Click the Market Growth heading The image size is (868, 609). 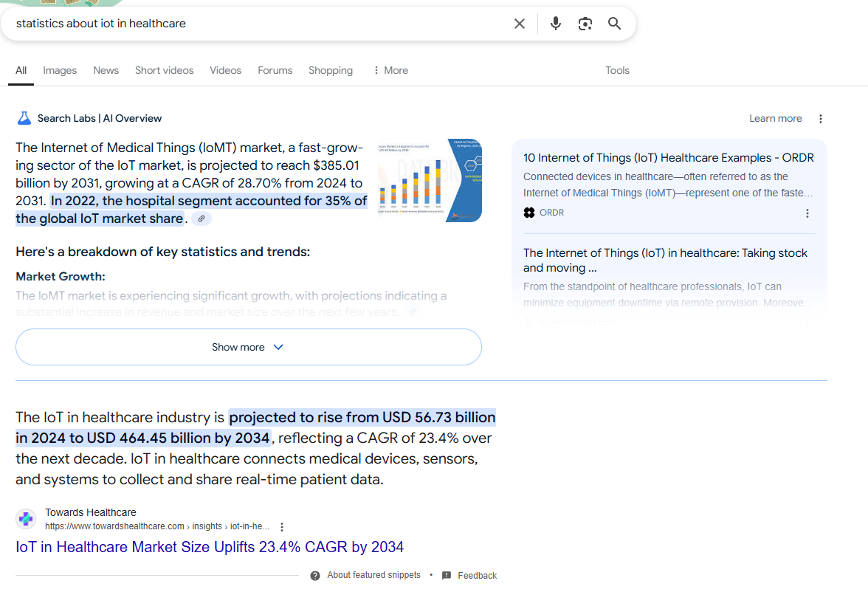61,276
